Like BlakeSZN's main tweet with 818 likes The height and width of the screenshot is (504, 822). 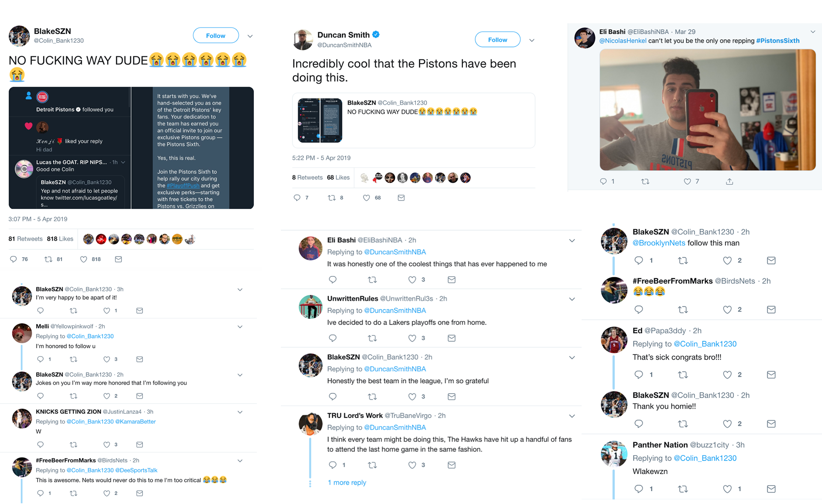tap(84, 259)
